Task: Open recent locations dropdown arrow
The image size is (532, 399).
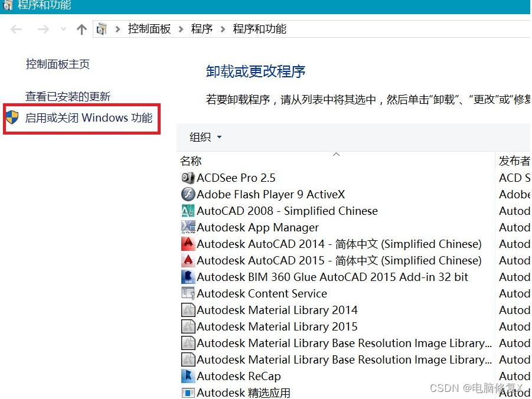Action: click(63, 29)
